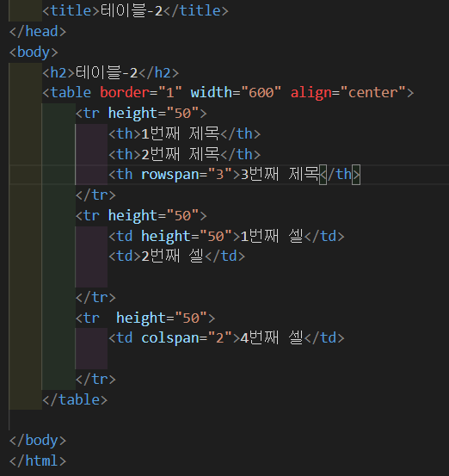Click the closing </body> tag
Screen dimensions: 449x476
[x=38, y=441]
